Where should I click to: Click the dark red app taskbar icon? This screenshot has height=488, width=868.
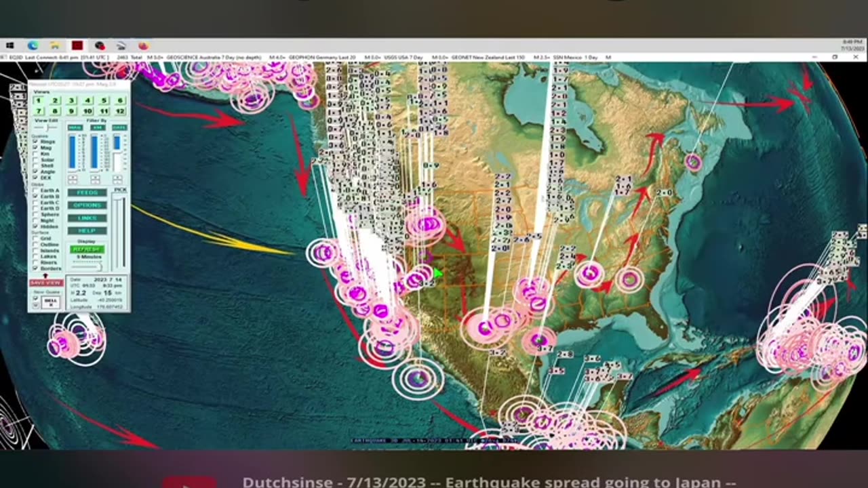coord(77,45)
